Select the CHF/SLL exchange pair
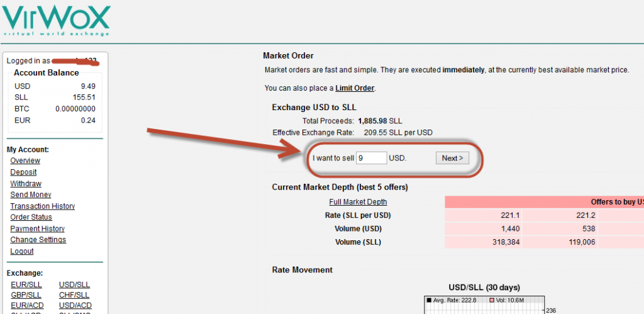This screenshot has width=644, height=314. click(x=74, y=295)
